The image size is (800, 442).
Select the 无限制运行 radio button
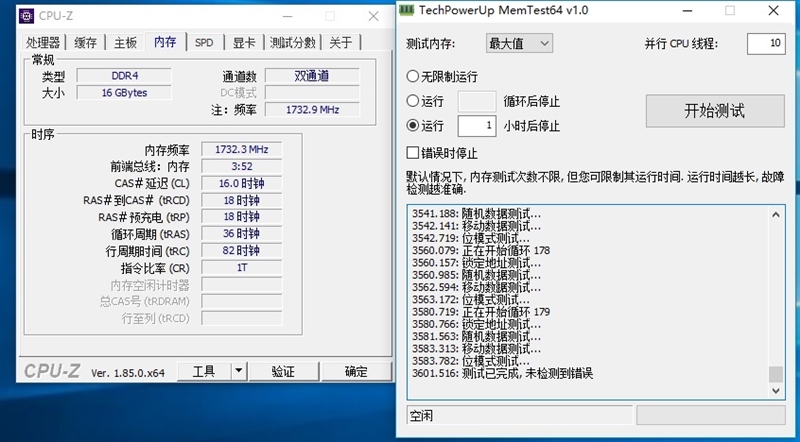(413, 77)
